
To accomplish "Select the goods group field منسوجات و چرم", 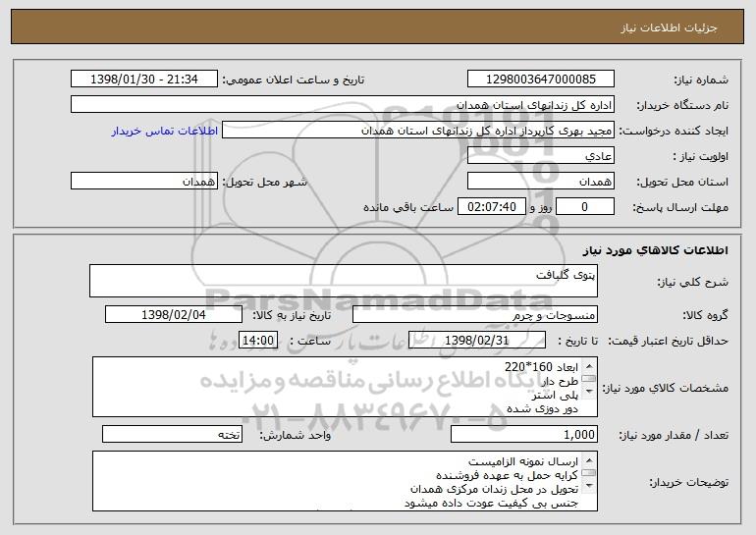I will click(x=475, y=315).
